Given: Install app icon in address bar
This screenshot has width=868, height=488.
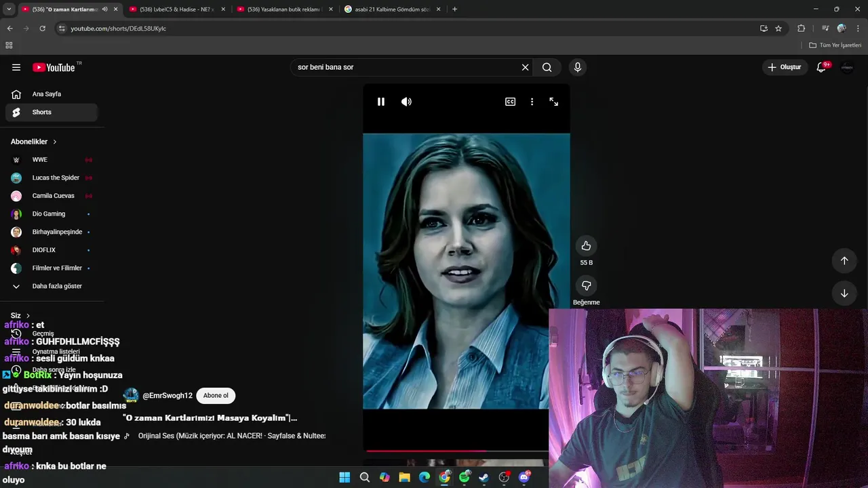Looking at the screenshot, I should (764, 28).
